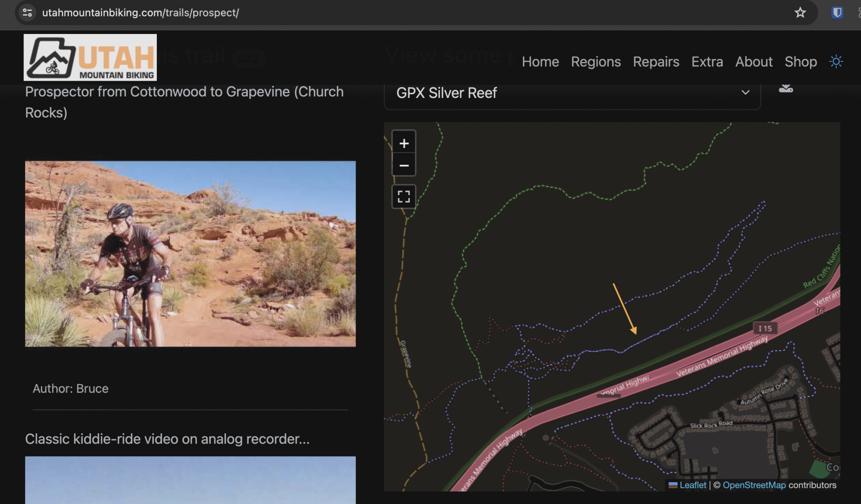This screenshot has width=861, height=504.
Task: Toggle light mode with the sun icon
Action: (x=836, y=61)
